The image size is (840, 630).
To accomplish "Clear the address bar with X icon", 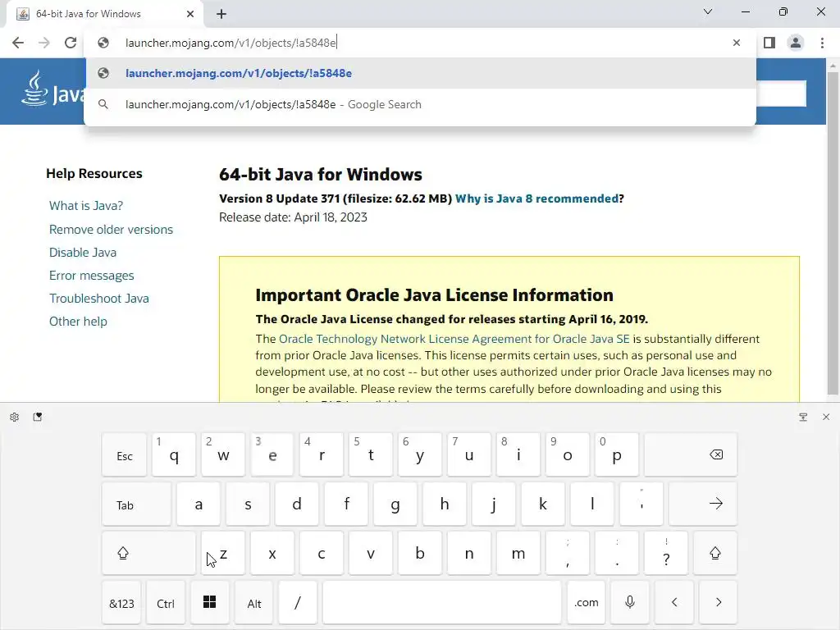I will [x=737, y=43].
